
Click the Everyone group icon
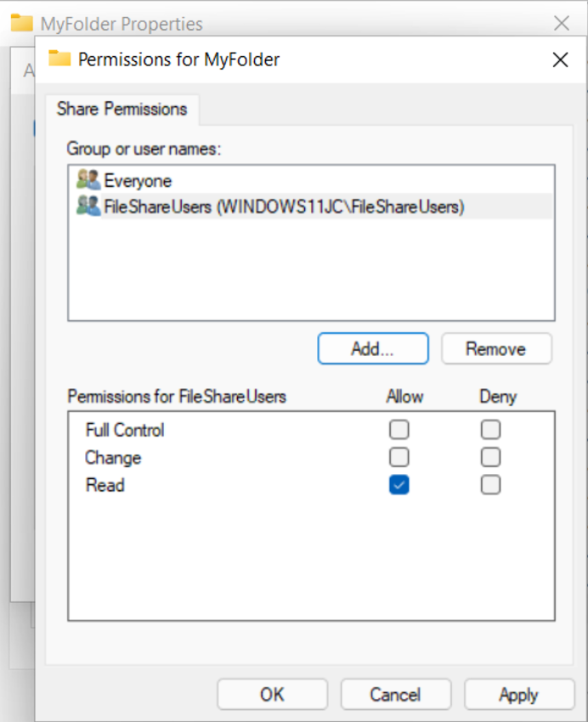[88, 180]
